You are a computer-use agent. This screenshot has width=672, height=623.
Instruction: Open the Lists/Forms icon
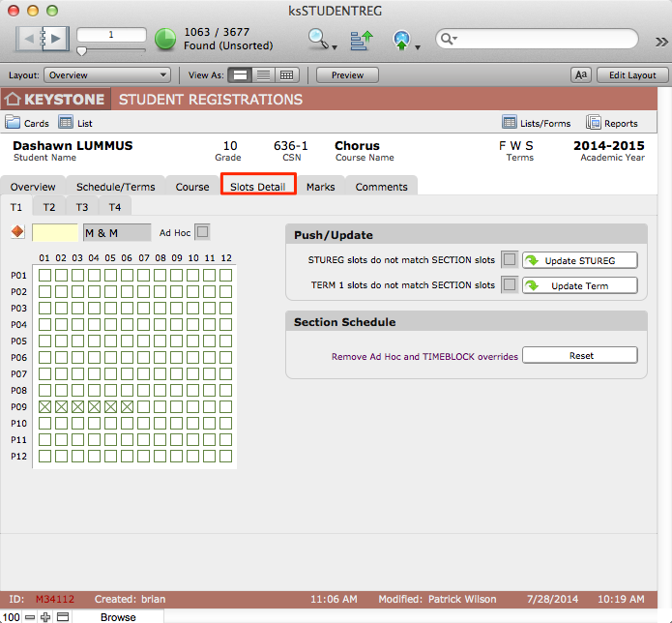pyautogui.click(x=510, y=123)
